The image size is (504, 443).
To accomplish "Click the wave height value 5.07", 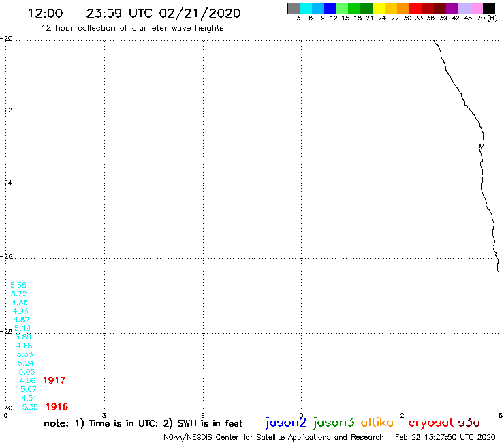I will [x=29, y=389].
